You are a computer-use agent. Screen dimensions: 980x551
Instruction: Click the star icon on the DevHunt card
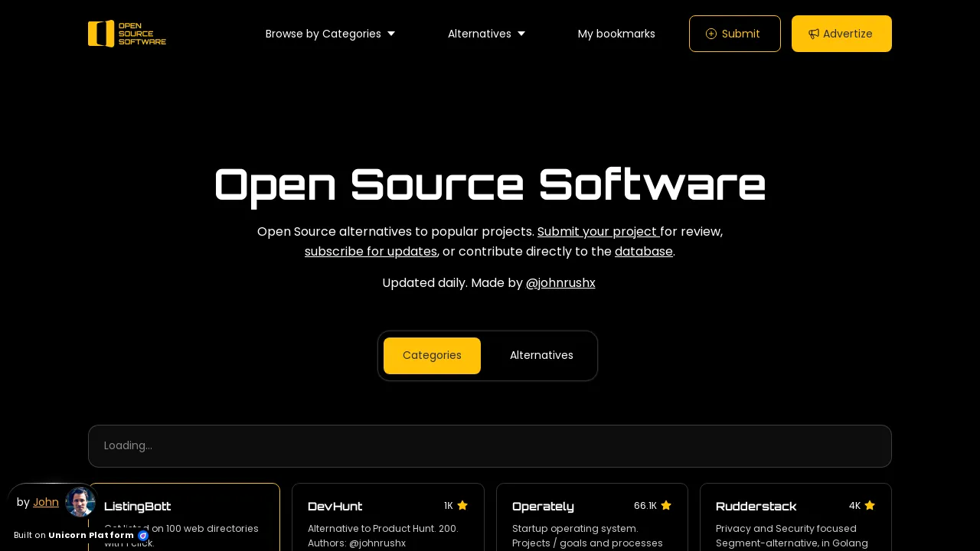pyautogui.click(x=462, y=505)
